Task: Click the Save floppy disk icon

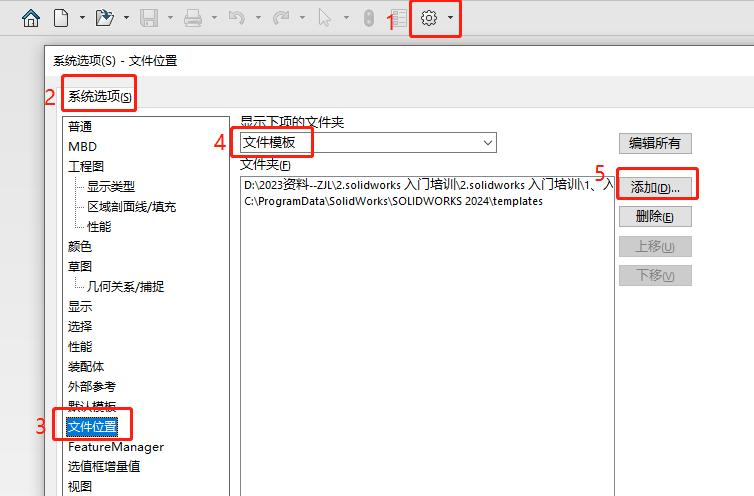Action: (150, 18)
